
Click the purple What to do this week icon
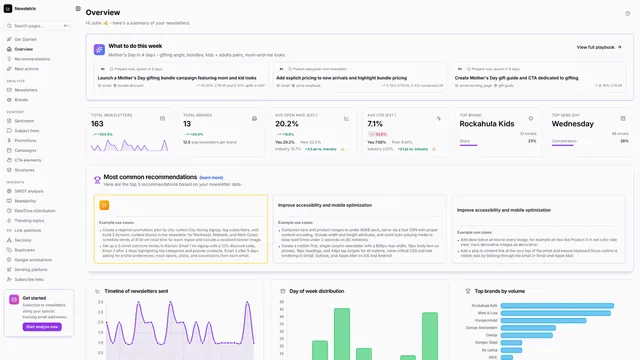99,50
